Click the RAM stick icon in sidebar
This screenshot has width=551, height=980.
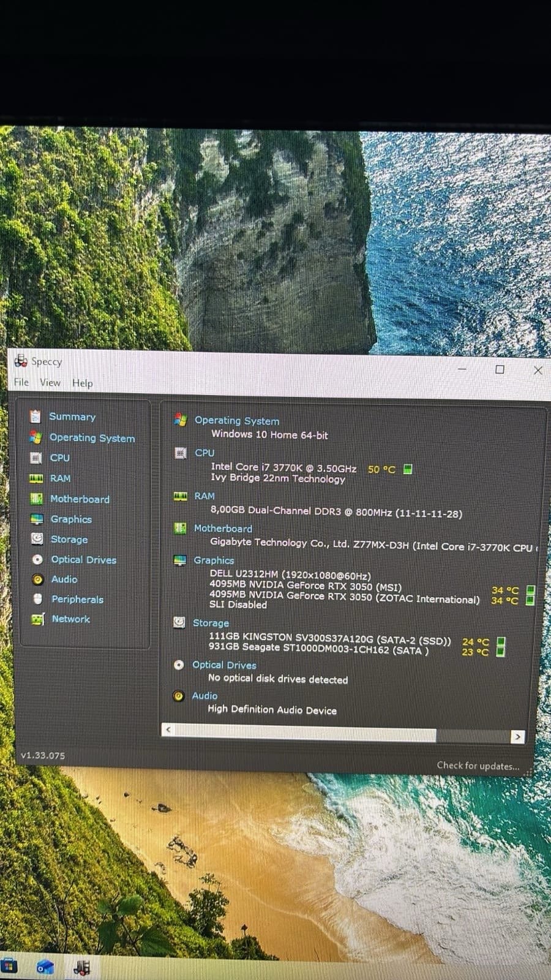click(36, 478)
